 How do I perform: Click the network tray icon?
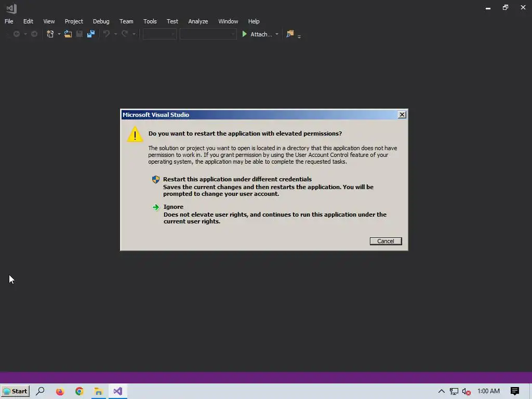click(x=454, y=392)
